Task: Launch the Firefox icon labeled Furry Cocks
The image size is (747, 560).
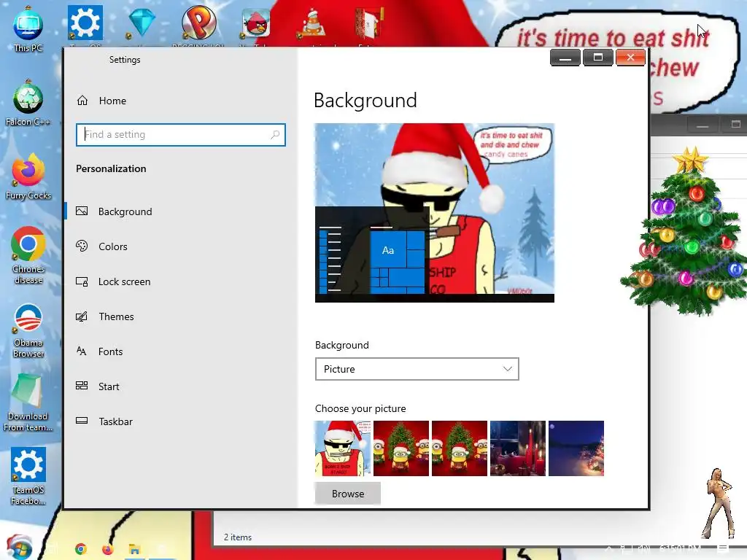Action: click(x=28, y=176)
